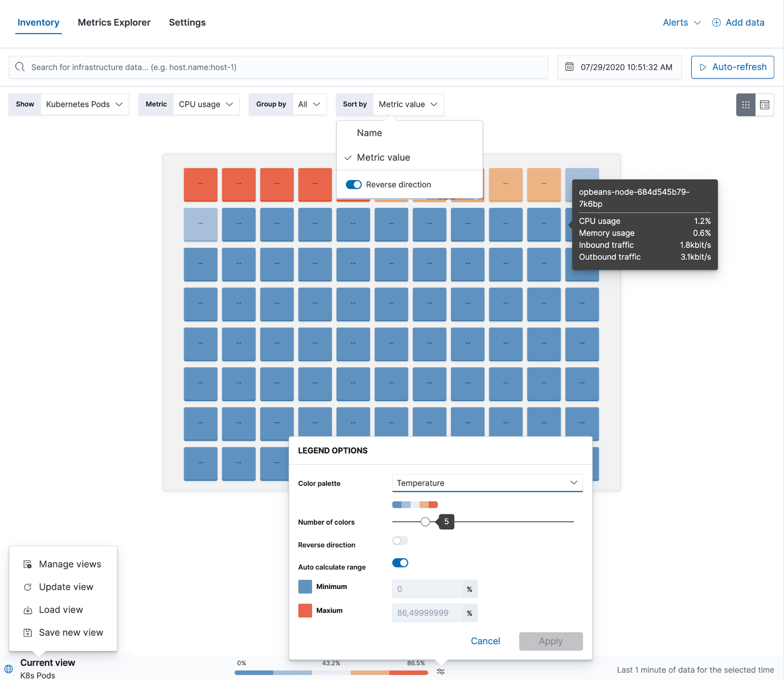The width and height of the screenshot is (784, 682).
Task: Open the Kubernetes Pods show dropdown
Action: tap(84, 104)
